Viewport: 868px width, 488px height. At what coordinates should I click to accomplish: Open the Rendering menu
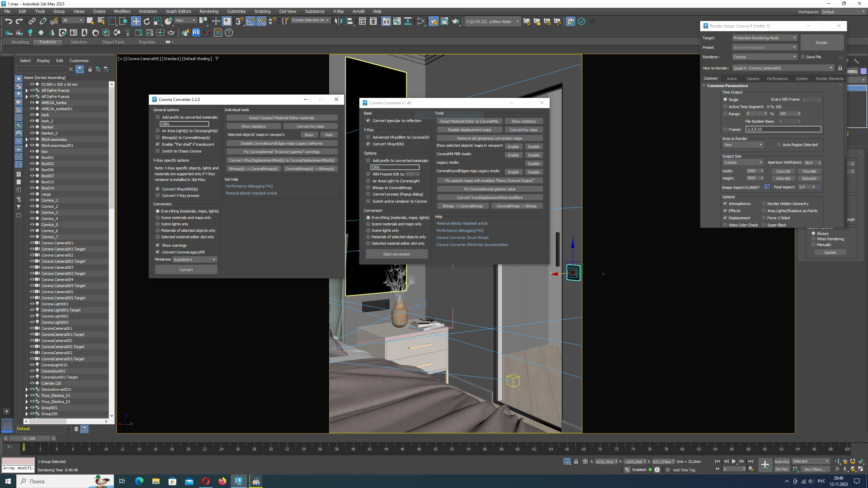pyautogui.click(x=209, y=11)
